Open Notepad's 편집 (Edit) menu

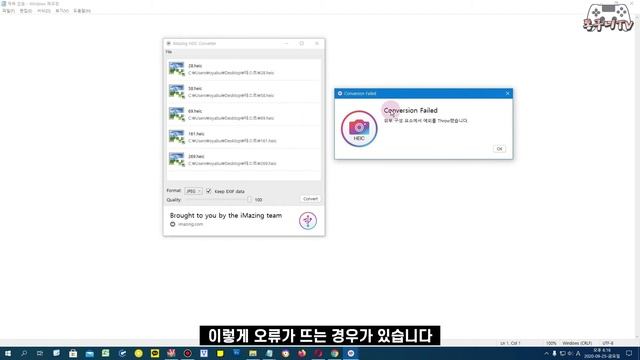point(26,11)
